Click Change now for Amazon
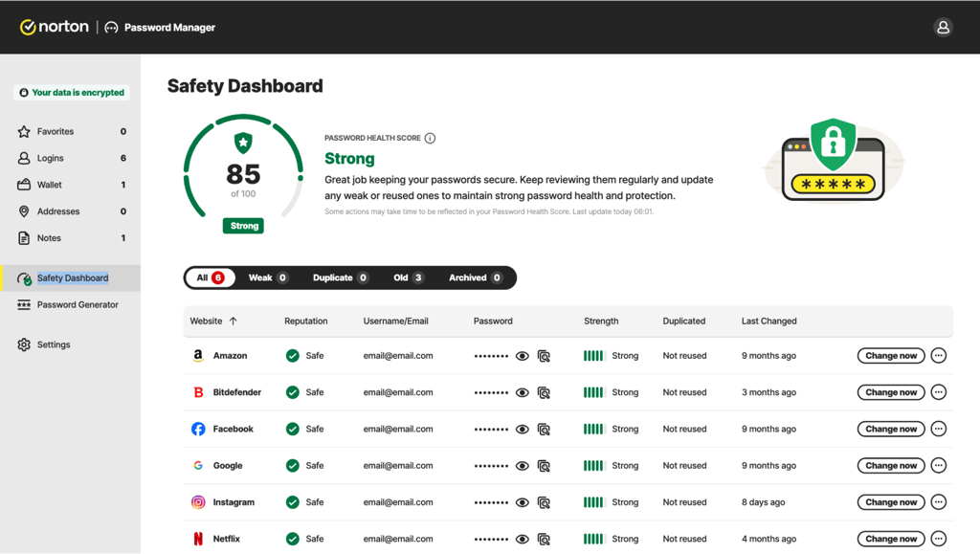This screenshot has height=554, width=980. 891,355
